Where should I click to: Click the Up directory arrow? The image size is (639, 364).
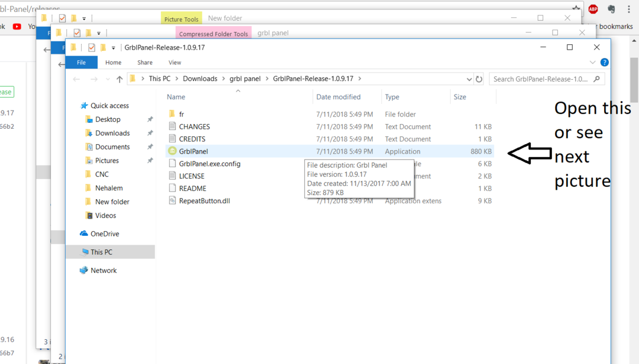point(120,79)
